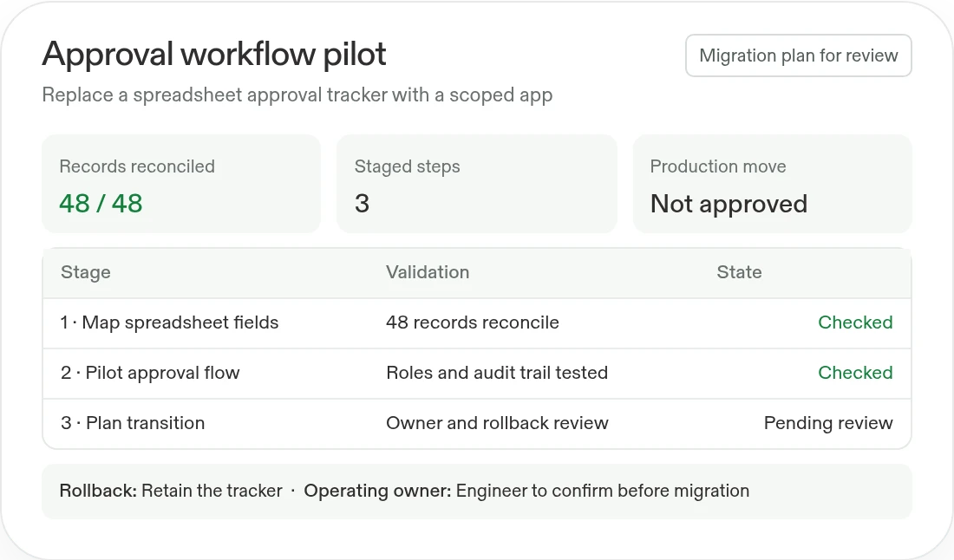Select the staged steps value '3'
Viewport: 954px width, 560px height.
point(362,203)
